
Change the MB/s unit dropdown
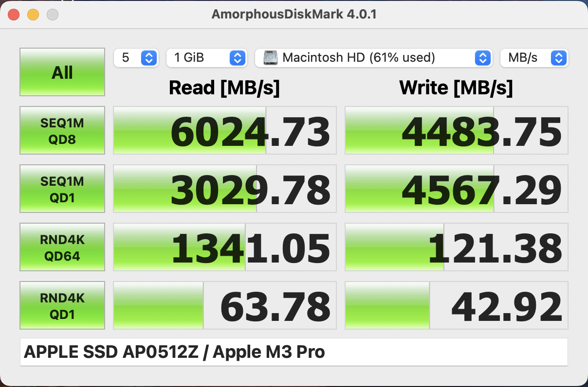point(534,58)
